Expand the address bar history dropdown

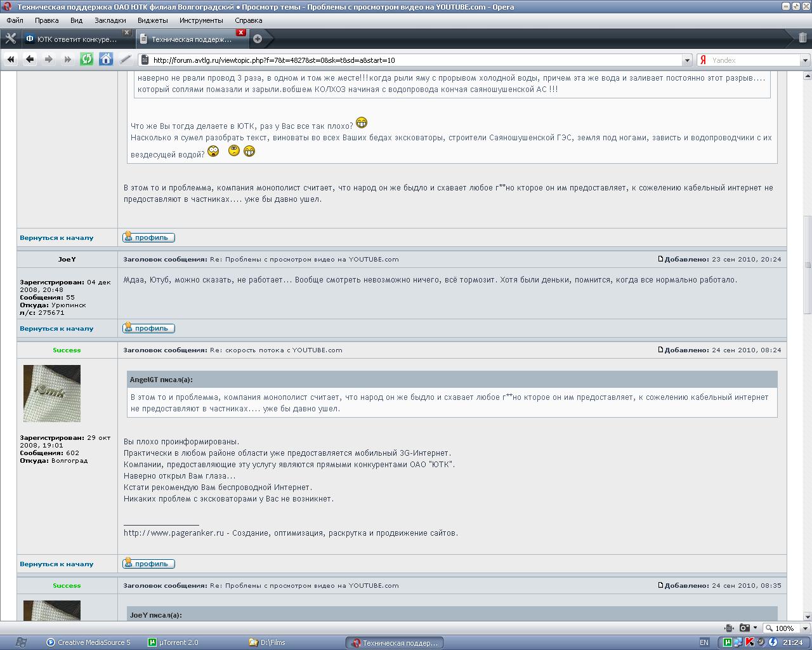point(686,60)
